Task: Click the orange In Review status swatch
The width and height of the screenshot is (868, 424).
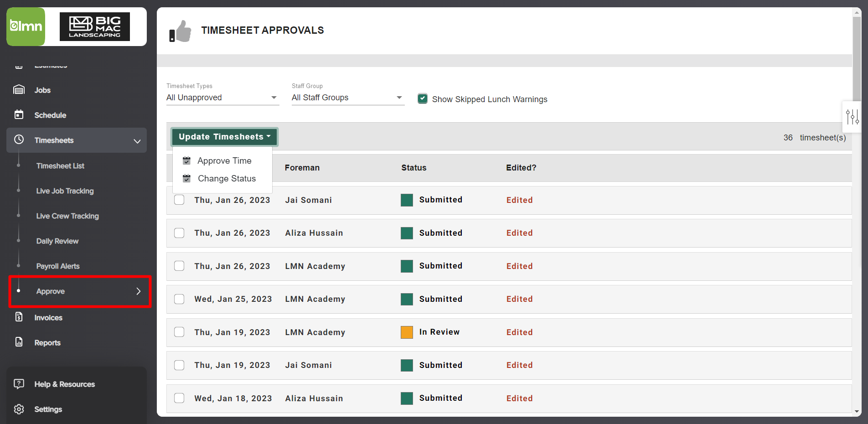Action: [x=407, y=332]
